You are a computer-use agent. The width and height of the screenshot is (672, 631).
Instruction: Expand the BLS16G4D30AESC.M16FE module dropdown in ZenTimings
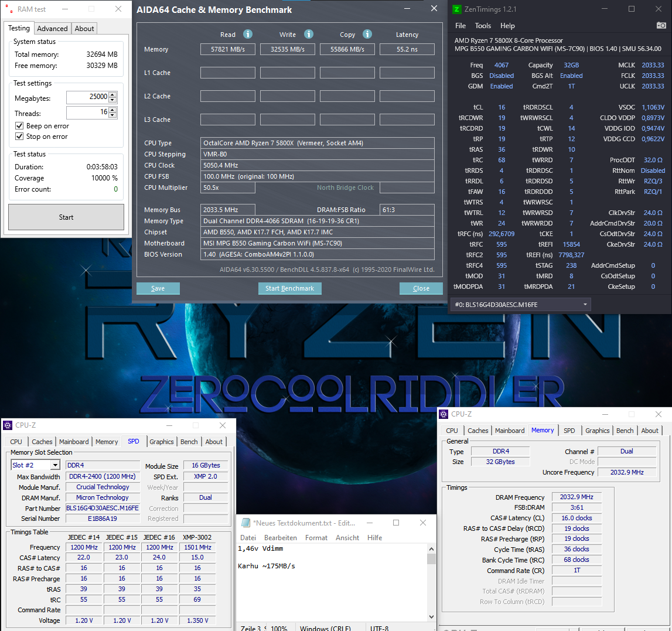click(x=586, y=304)
